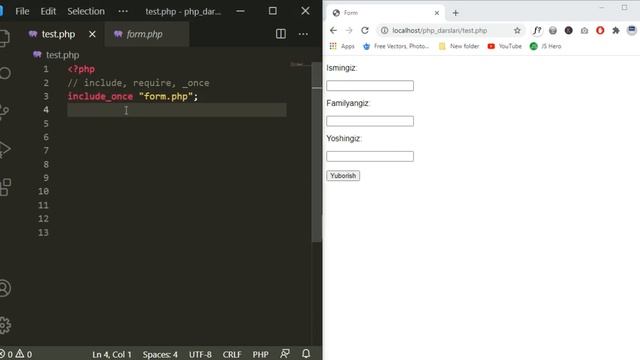Screen dimensions: 640x360
Task: Select the test.php editor tab
Action: tap(58, 34)
